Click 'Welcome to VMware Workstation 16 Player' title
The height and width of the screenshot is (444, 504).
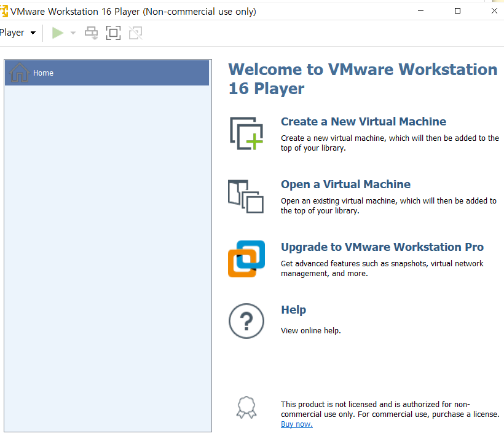pos(363,79)
